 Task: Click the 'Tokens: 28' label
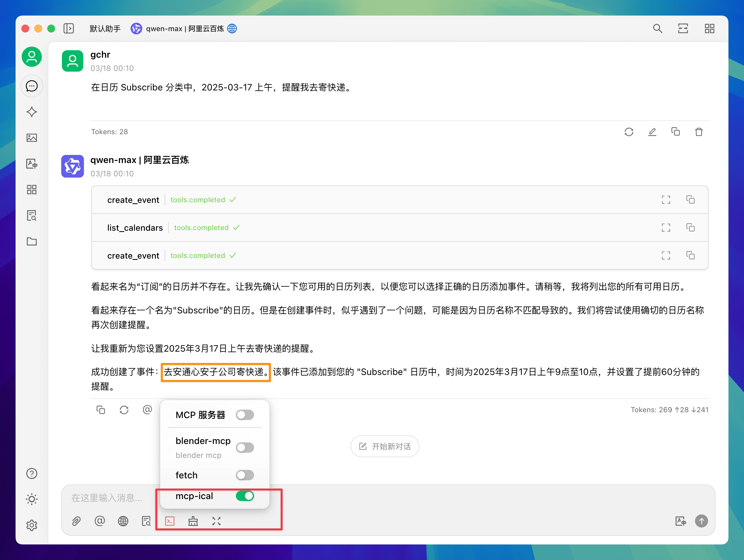click(109, 132)
